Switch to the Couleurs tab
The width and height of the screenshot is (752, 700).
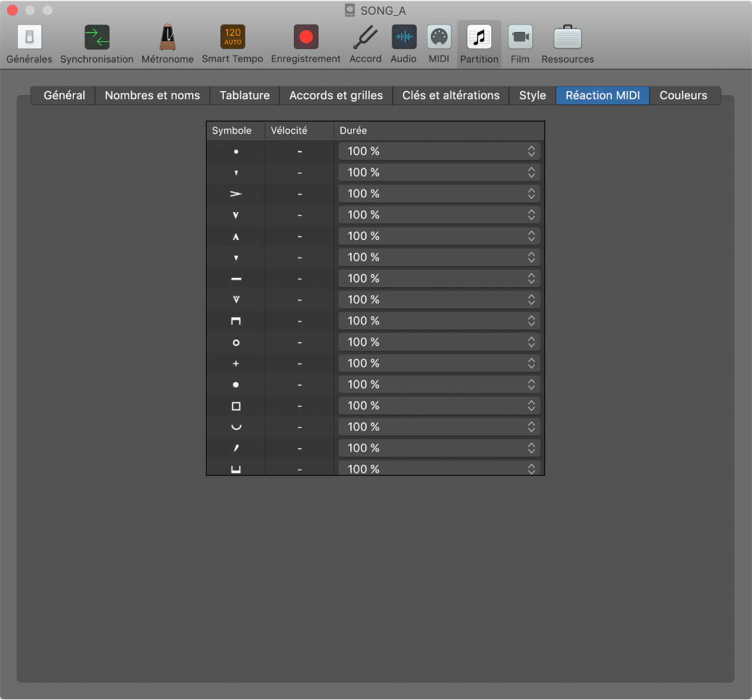pos(683,95)
